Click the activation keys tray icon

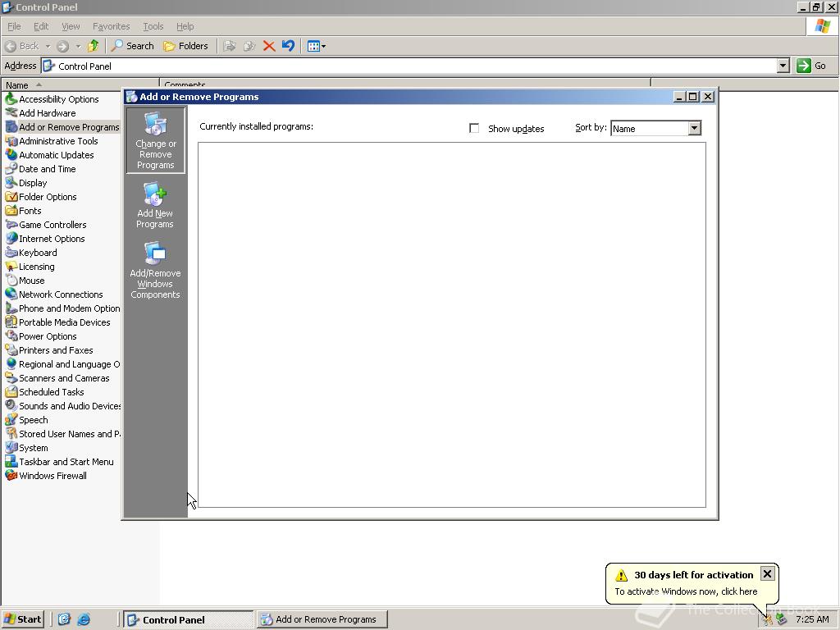pos(768,620)
